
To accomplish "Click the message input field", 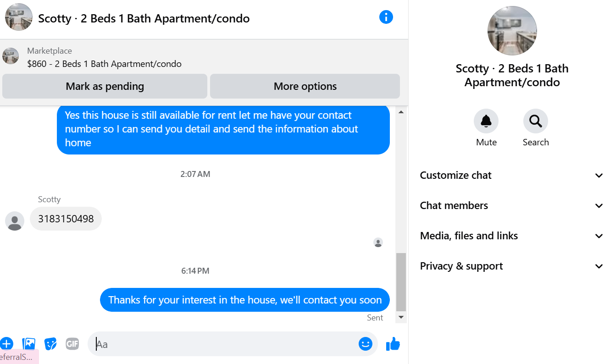I will pyautogui.click(x=225, y=344).
